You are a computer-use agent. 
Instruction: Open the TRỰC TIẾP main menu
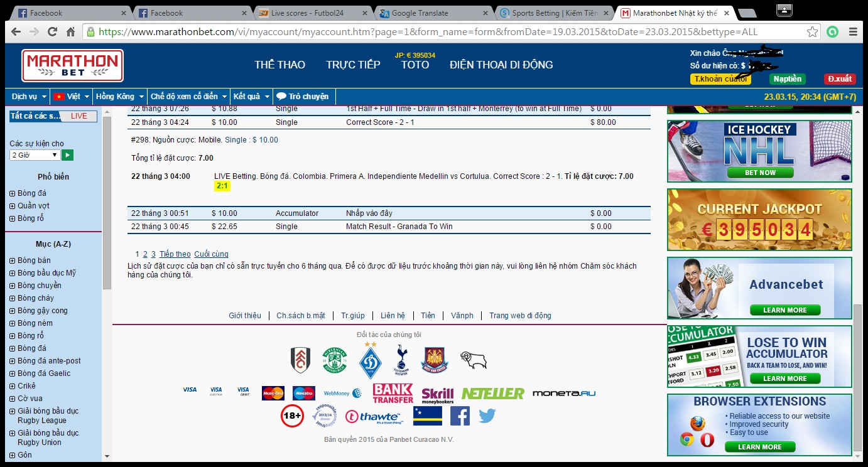tap(353, 65)
